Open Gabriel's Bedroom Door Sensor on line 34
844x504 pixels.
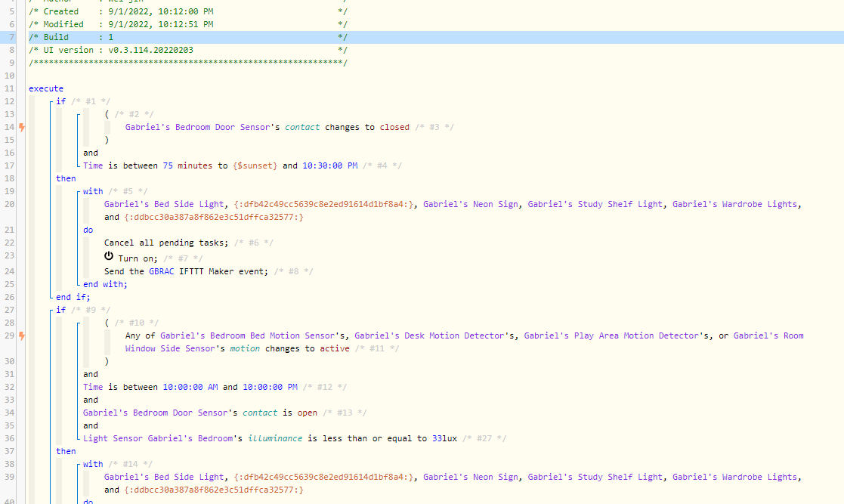155,413
